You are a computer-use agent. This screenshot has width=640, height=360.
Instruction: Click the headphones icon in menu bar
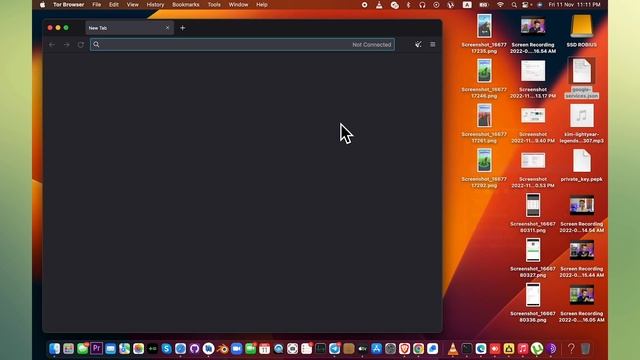(x=422, y=4)
